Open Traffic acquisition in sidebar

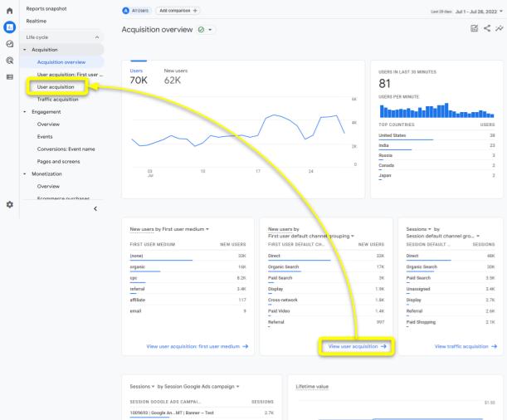[x=57, y=100]
